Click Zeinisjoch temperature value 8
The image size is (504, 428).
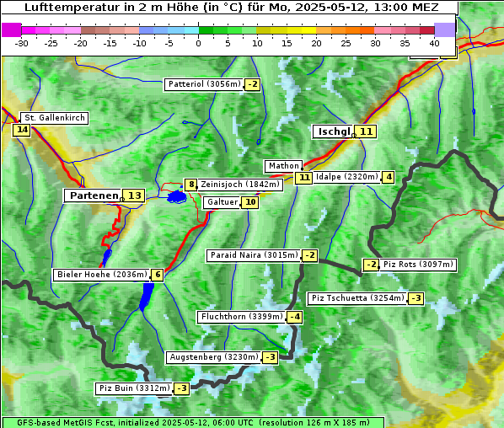(x=191, y=185)
